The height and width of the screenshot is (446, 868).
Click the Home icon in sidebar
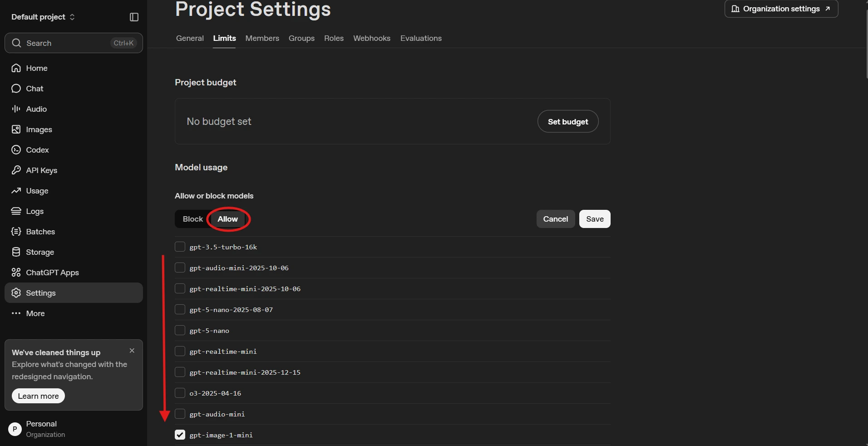click(16, 68)
